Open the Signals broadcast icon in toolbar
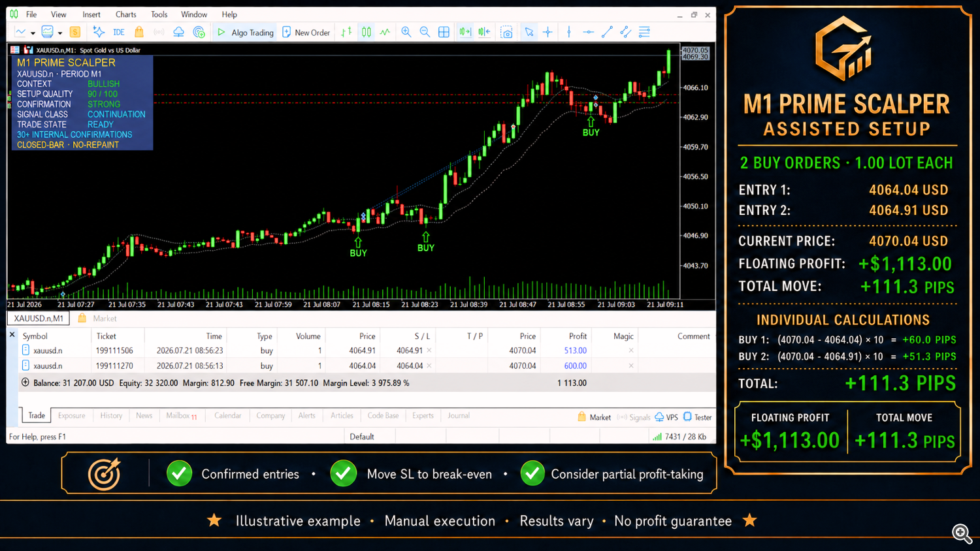 (x=159, y=32)
